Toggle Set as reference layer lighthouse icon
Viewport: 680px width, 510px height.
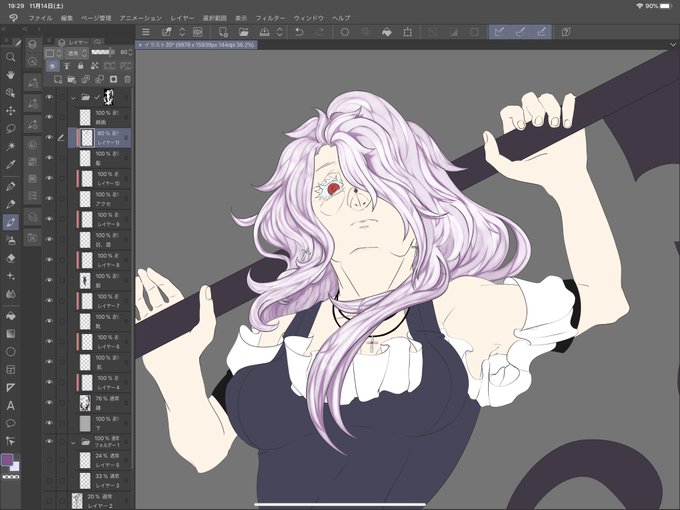pos(66,66)
